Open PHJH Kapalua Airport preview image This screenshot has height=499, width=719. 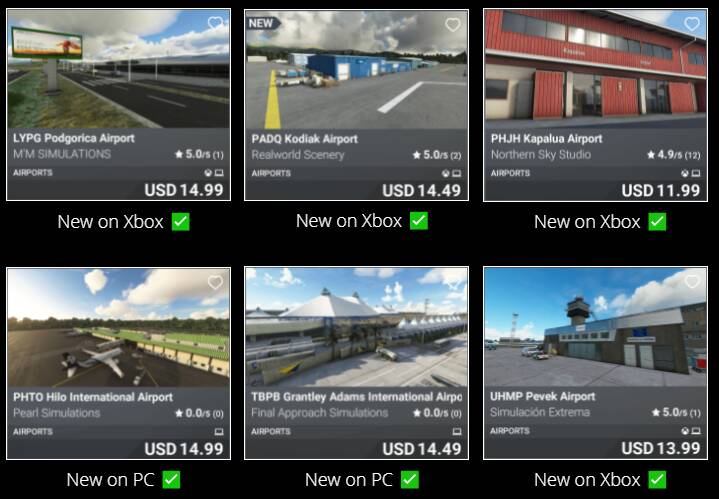click(595, 69)
